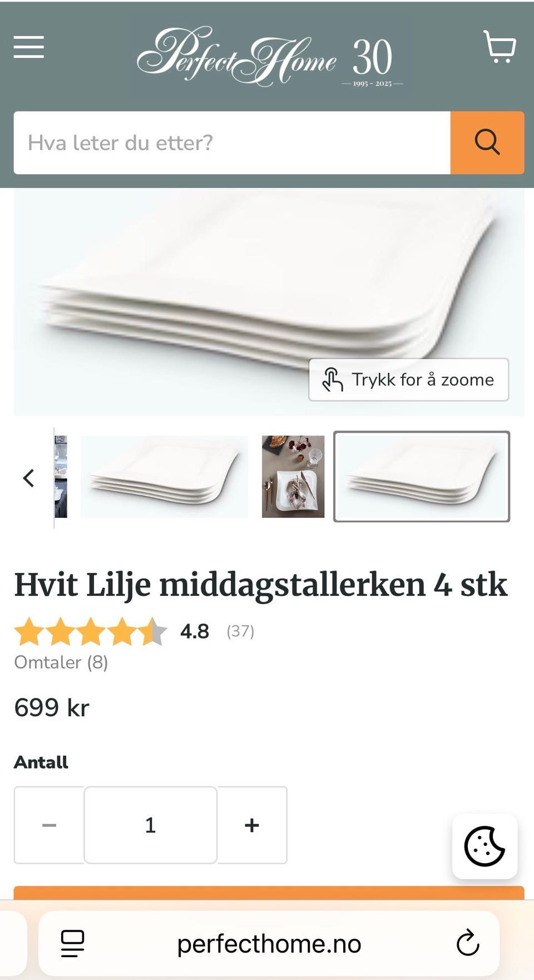
Task: Open cookie settings icon
Action: coord(484,847)
